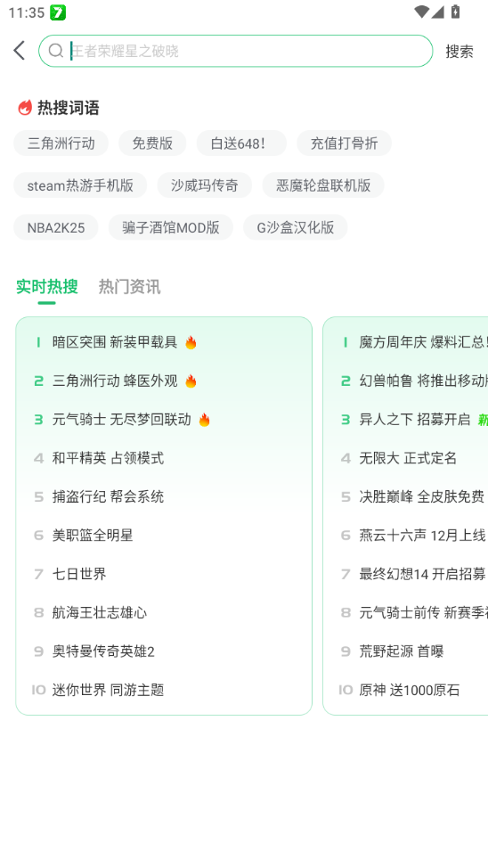Tap fire icon next to 三角洲行动 蜂医外观
This screenshot has height=868, width=488.
[x=191, y=381]
